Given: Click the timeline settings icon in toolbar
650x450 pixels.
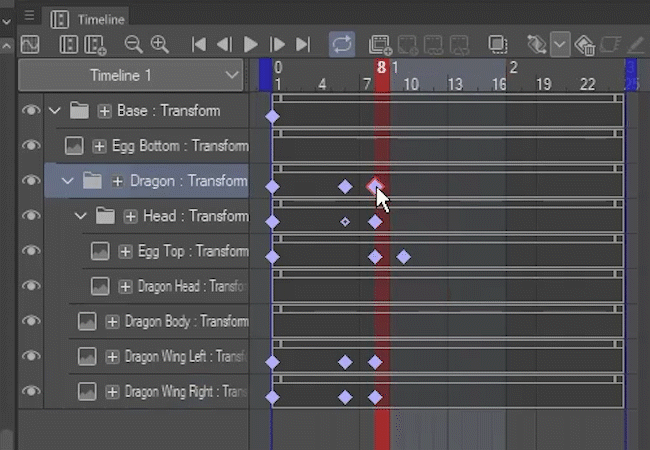Looking at the screenshot, I should click(x=68, y=44).
